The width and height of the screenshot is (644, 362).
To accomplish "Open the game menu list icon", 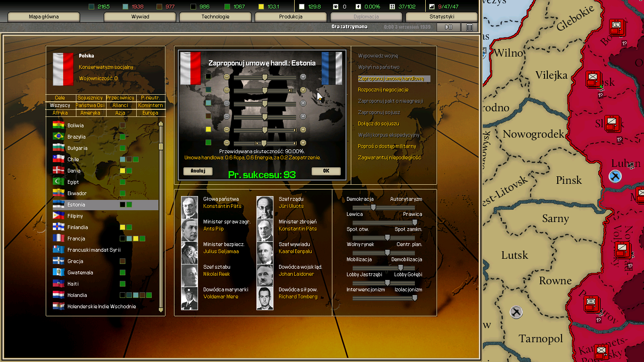I will tap(469, 27).
